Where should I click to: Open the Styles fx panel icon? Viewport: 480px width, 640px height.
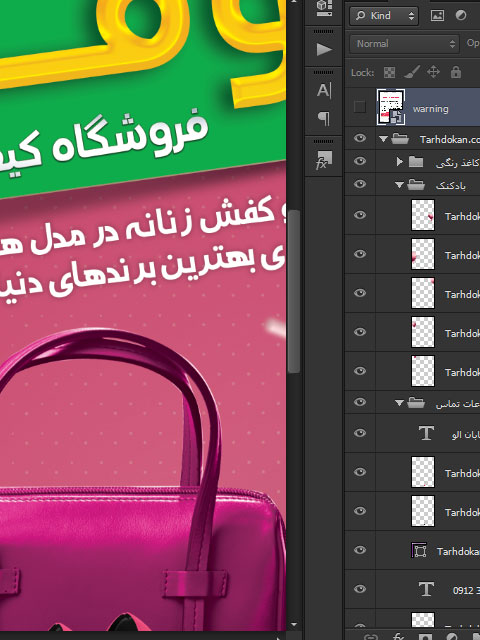coord(324,160)
